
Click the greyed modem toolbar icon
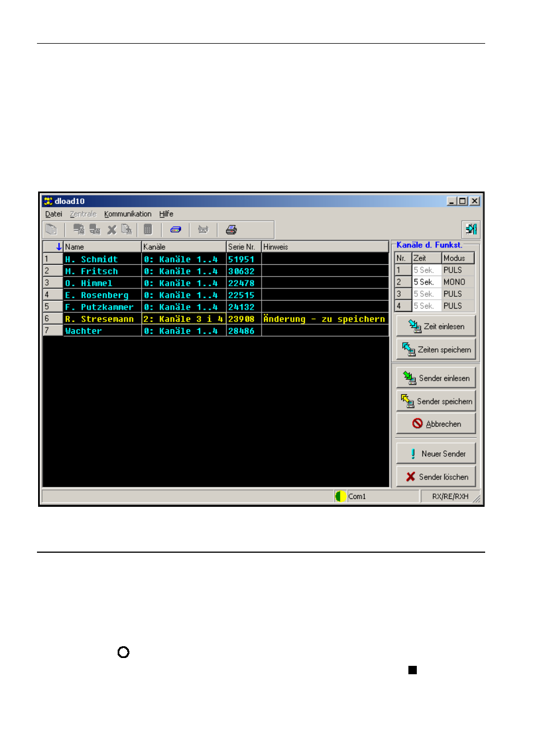(203, 229)
